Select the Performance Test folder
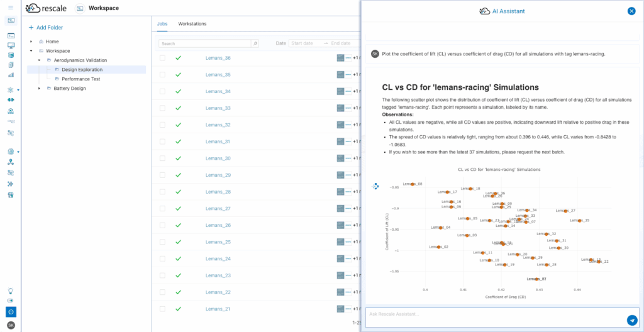Image resolution: width=644 pixels, height=332 pixels. click(x=81, y=79)
